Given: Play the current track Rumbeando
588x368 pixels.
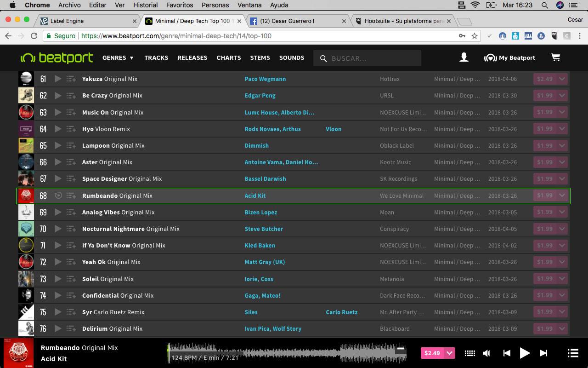Looking at the screenshot, I should click(x=525, y=353).
